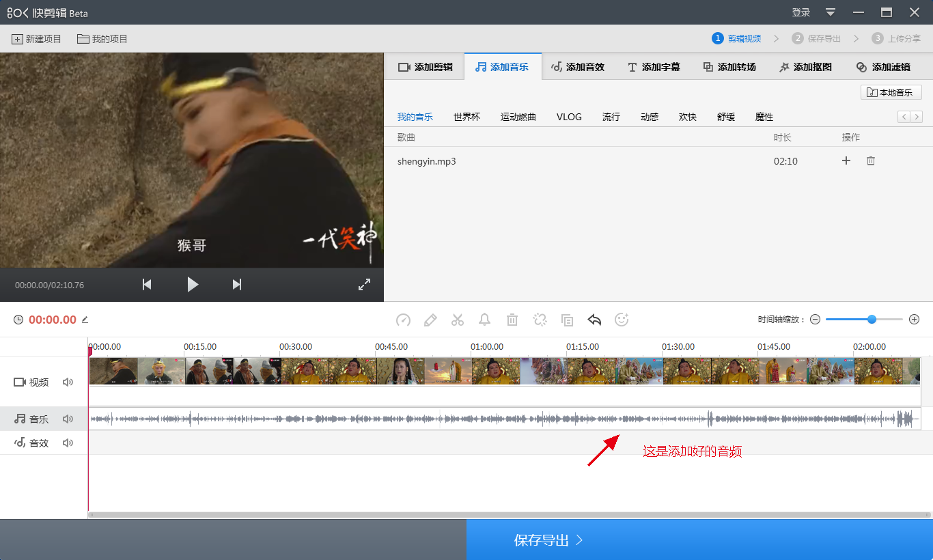Switch to the Add Music tab
This screenshot has height=560, width=933.
click(x=503, y=67)
